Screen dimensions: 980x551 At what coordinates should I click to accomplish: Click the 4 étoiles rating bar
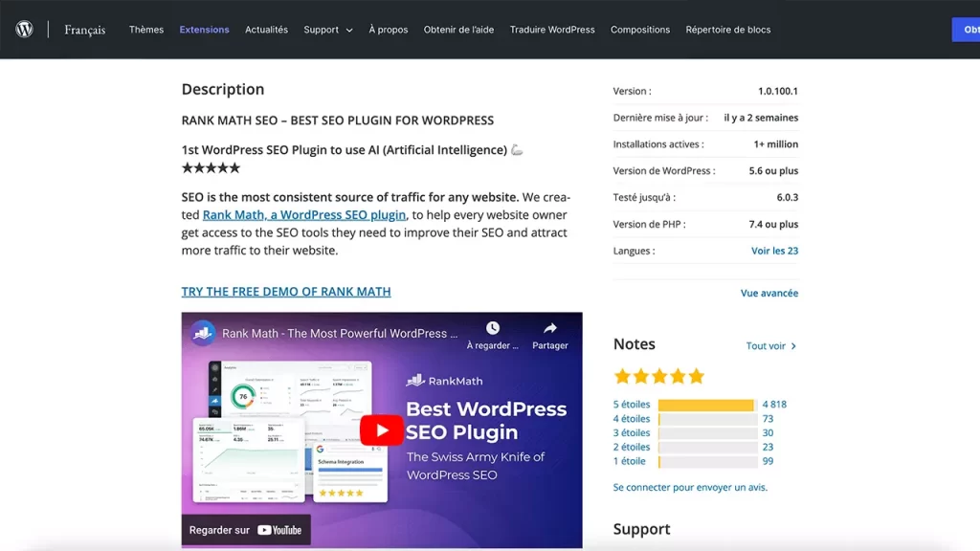pos(707,419)
